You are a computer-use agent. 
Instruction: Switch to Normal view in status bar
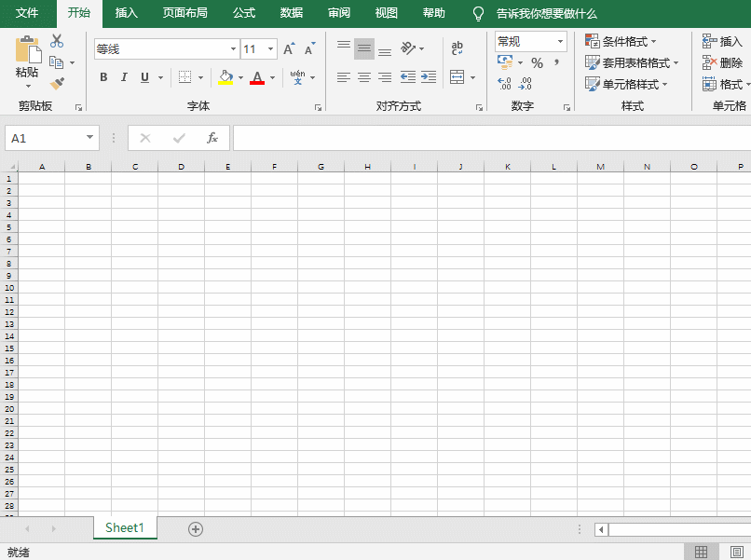[701, 552]
